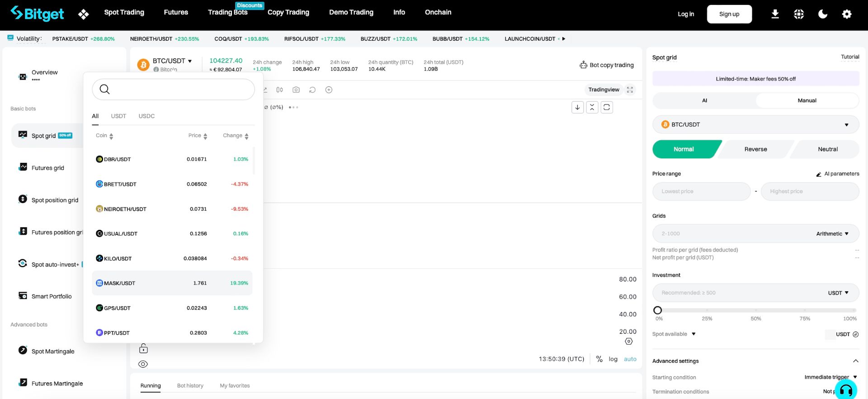The height and width of the screenshot is (399, 868).
Task: Focus the coin search input field
Action: (174, 89)
